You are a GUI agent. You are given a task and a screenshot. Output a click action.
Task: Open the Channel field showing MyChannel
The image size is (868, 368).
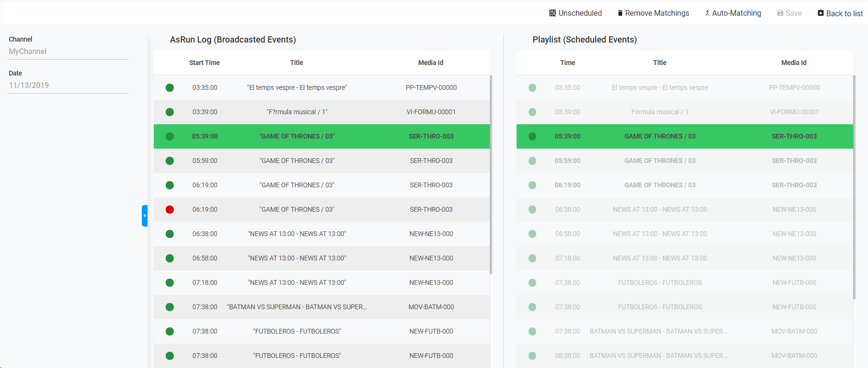coord(68,51)
